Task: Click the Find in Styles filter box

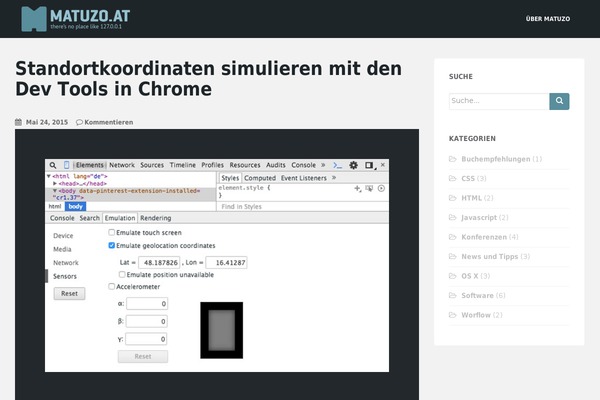Action: pos(303,207)
